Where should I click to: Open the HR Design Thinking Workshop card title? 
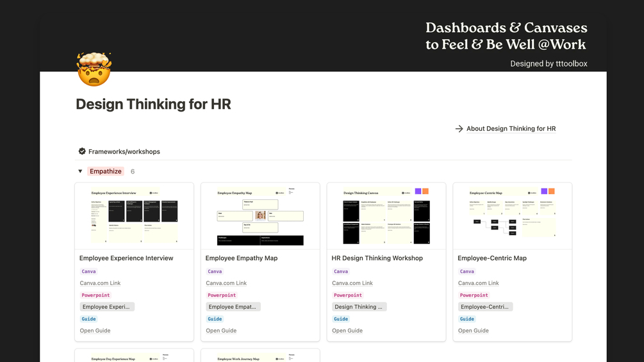377,258
